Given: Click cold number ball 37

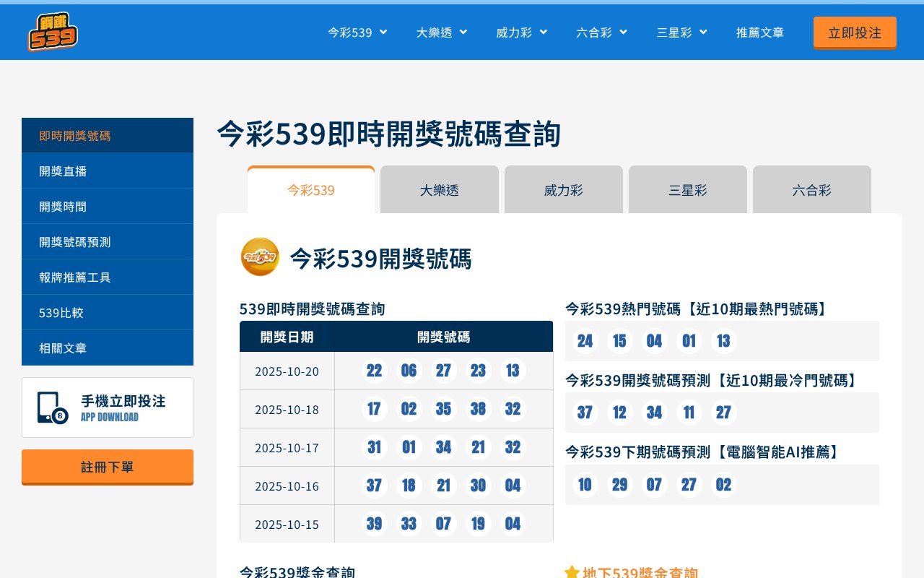Looking at the screenshot, I should pyautogui.click(x=585, y=413).
